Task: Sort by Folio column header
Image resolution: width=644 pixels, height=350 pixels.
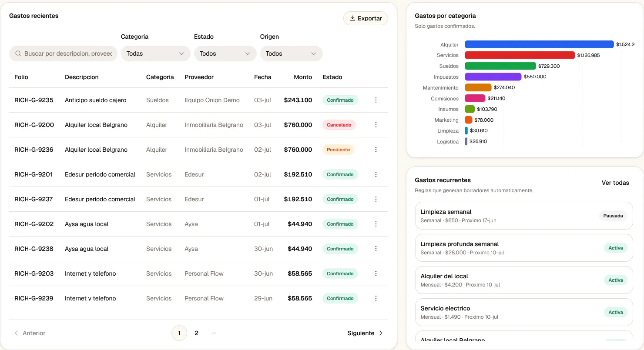Action: click(x=21, y=77)
